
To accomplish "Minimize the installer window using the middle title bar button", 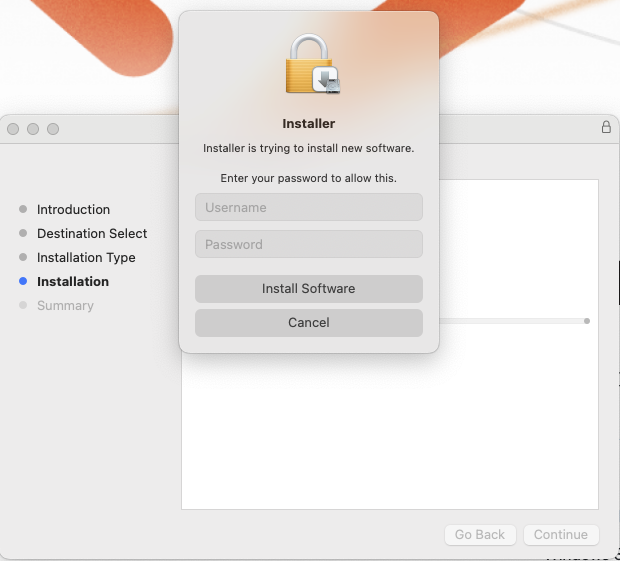I will tap(33, 129).
